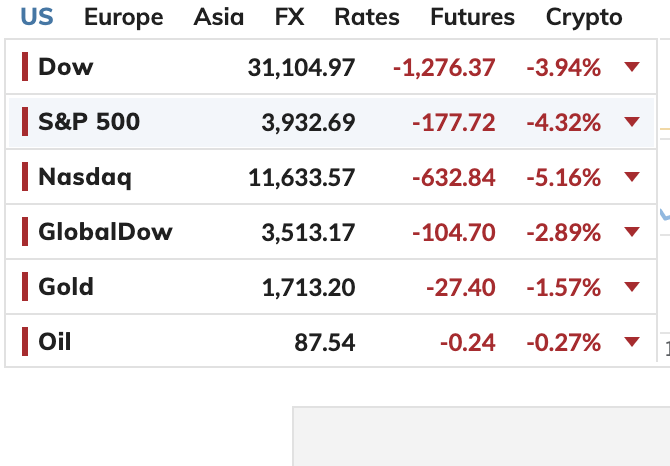This screenshot has width=670, height=466.
Task: Select the FX tab
Action: pos(291,17)
